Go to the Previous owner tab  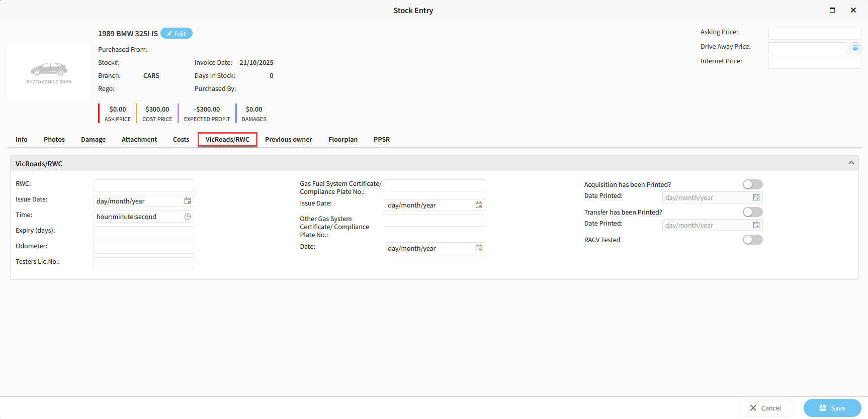click(x=288, y=140)
